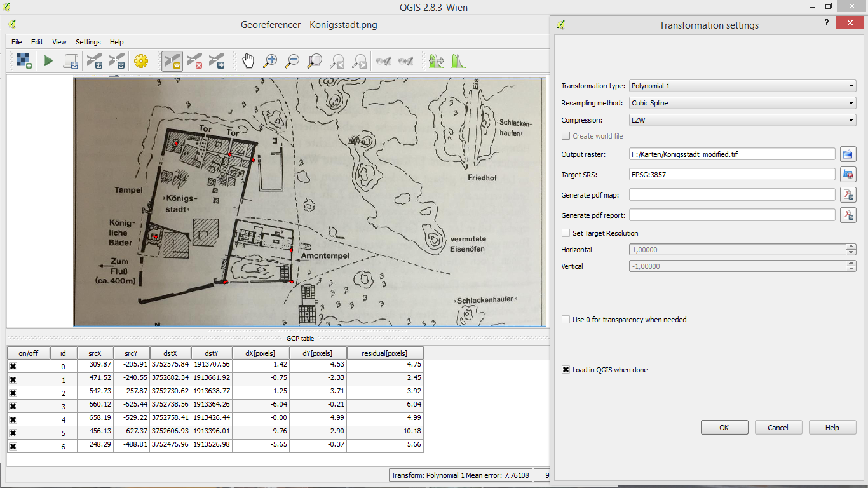Click the Generate pdf report field

click(x=732, y=215)
